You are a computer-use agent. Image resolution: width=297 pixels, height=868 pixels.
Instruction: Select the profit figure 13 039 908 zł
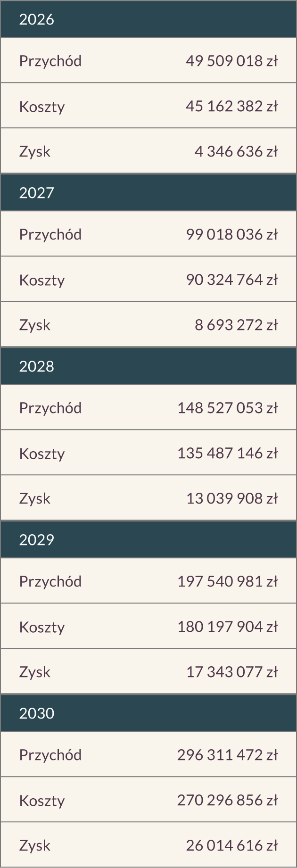pyautogui.click(x=232, y=498)
